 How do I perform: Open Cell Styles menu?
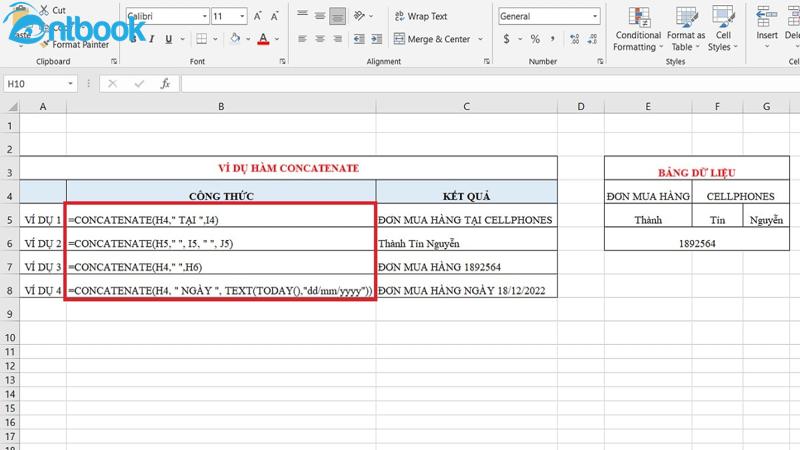(723, 29)
